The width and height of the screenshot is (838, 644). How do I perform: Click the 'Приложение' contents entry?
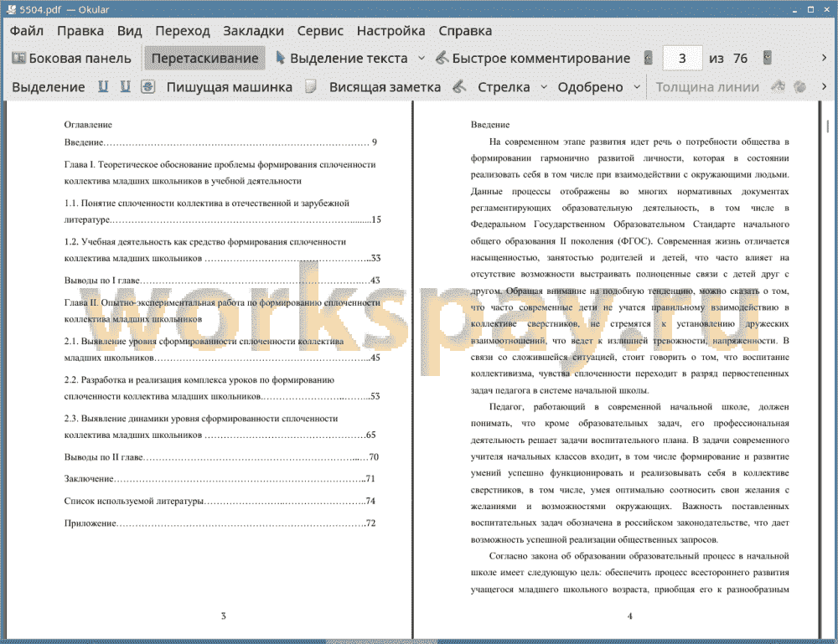pyautogui.click(x=220, y=523)
